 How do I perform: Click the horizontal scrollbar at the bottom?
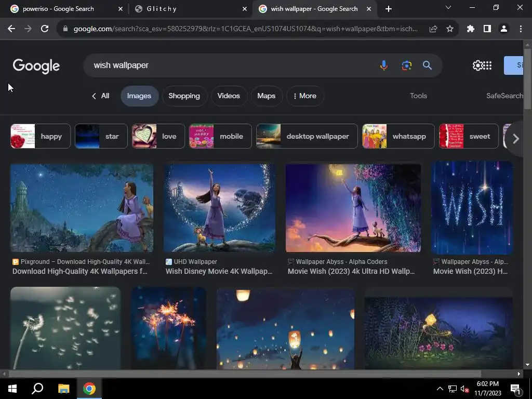coord(245,374)
